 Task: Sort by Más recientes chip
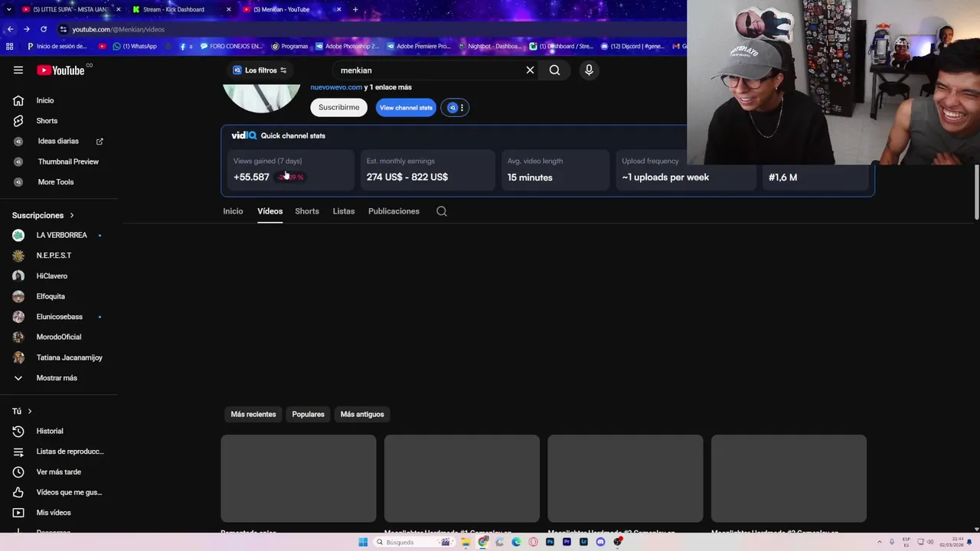pyautogui.click(x=253, y=414)
